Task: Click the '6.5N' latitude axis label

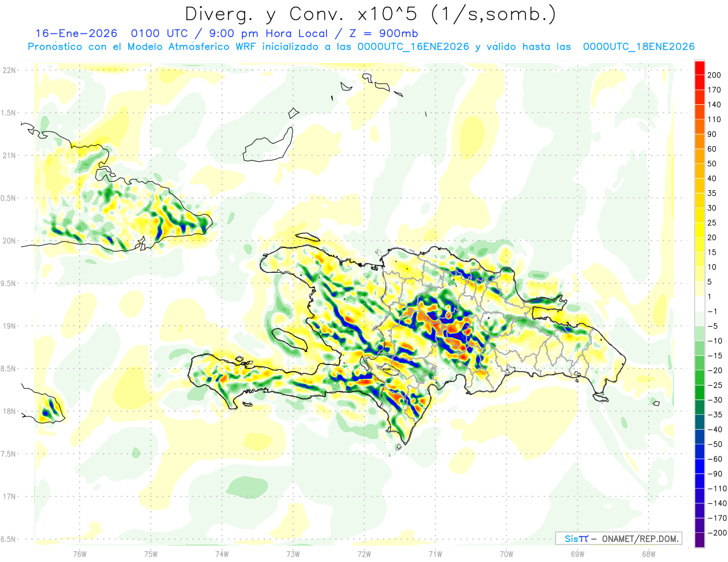Action: click(8, 539)
